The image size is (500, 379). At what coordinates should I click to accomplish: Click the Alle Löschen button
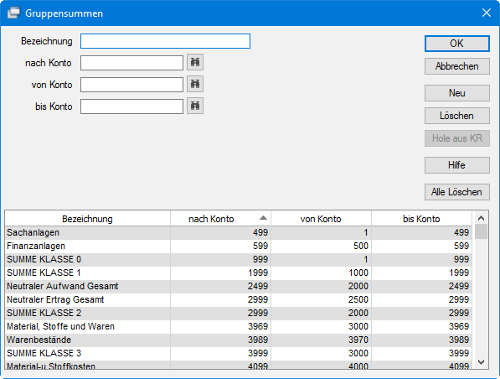457,192
